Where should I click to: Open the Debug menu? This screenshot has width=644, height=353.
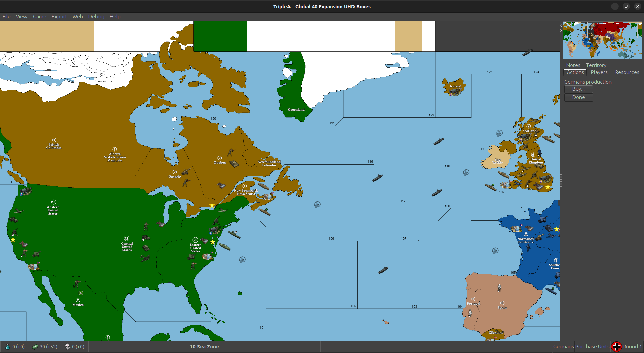(96, 17)
